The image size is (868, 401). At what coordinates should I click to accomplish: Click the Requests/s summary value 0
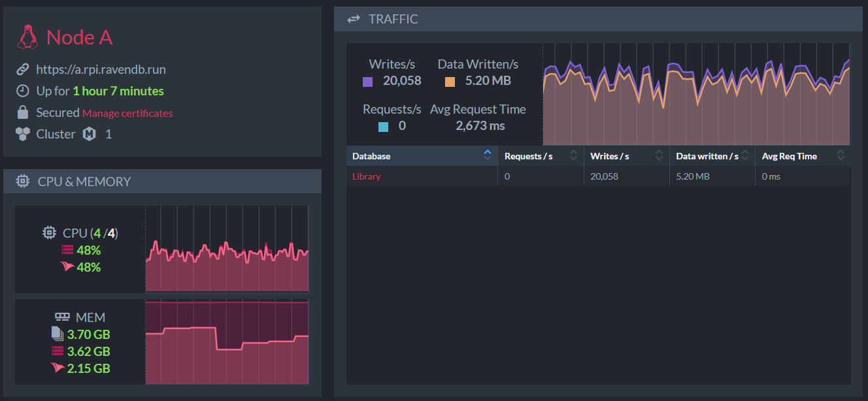[402, 125]
